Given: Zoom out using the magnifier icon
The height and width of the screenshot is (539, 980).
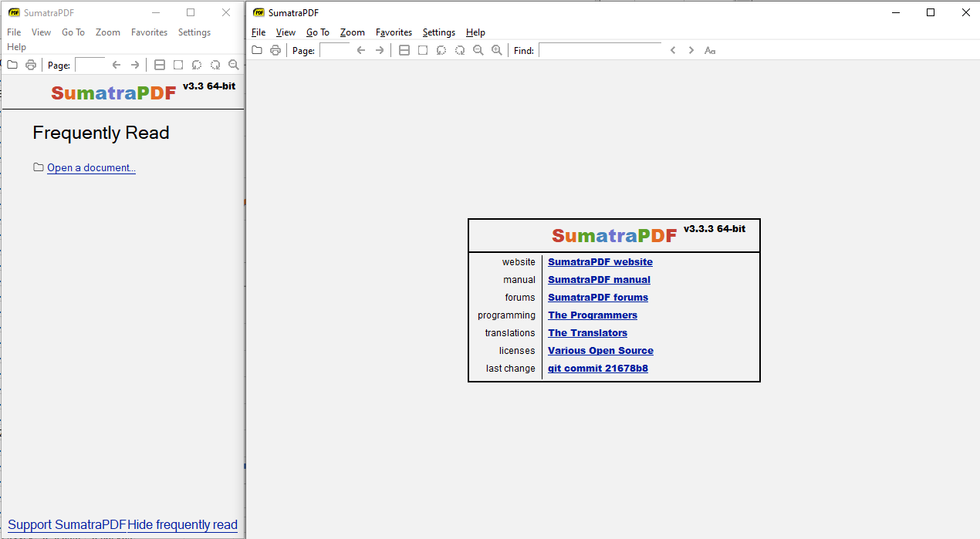Looking at the screenshot, I should [478, 49].
